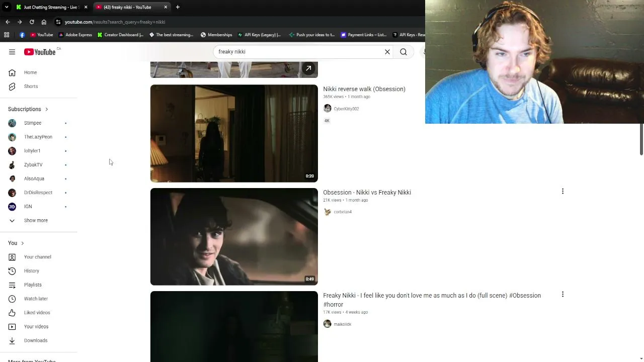
Task: Open 'Obsession - Nikki vs Freaky Nikki' title
Action: [x=367, y=193]
